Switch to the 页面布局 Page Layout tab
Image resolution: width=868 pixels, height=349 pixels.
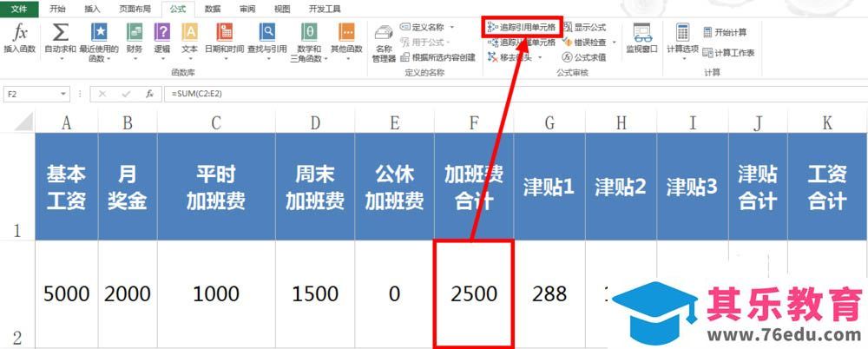(135, 10)
